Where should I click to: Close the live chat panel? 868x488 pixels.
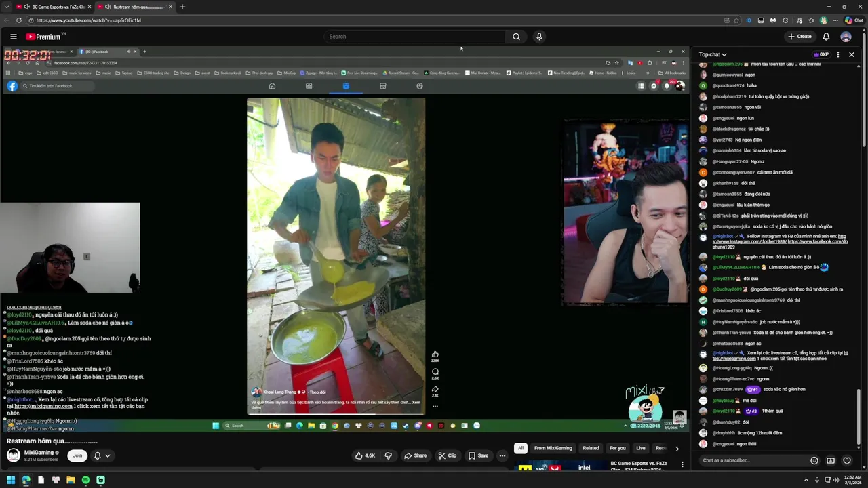click(x=852, y=54)
